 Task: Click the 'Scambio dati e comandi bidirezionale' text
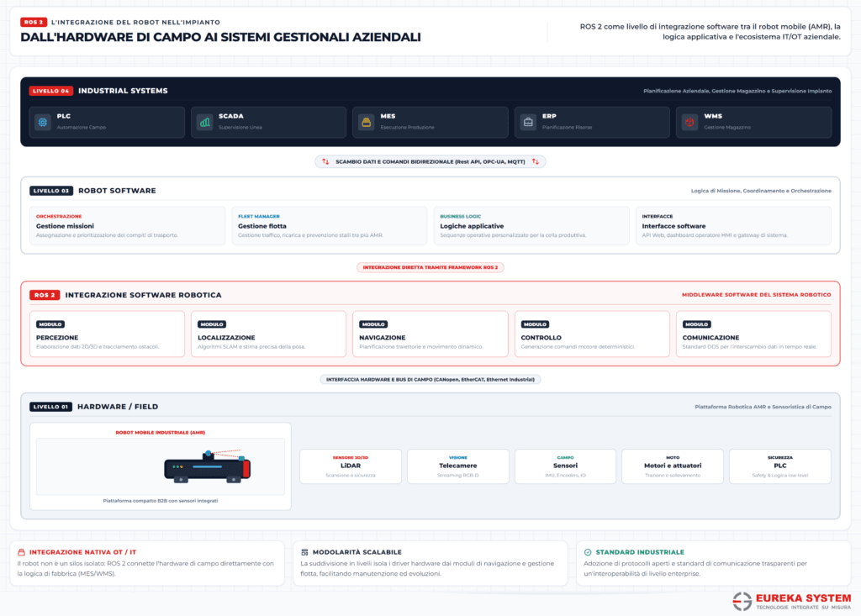tap(430, 162)
